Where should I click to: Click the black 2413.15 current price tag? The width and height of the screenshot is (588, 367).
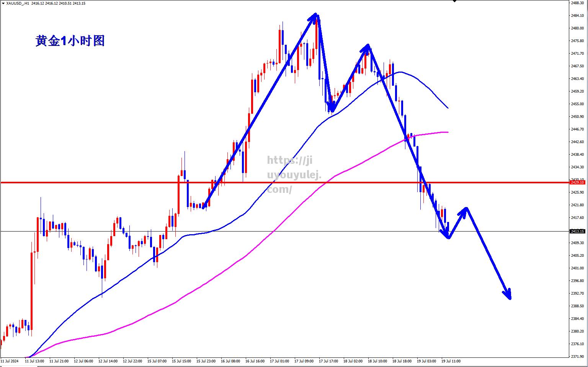[x=577, y=231]
